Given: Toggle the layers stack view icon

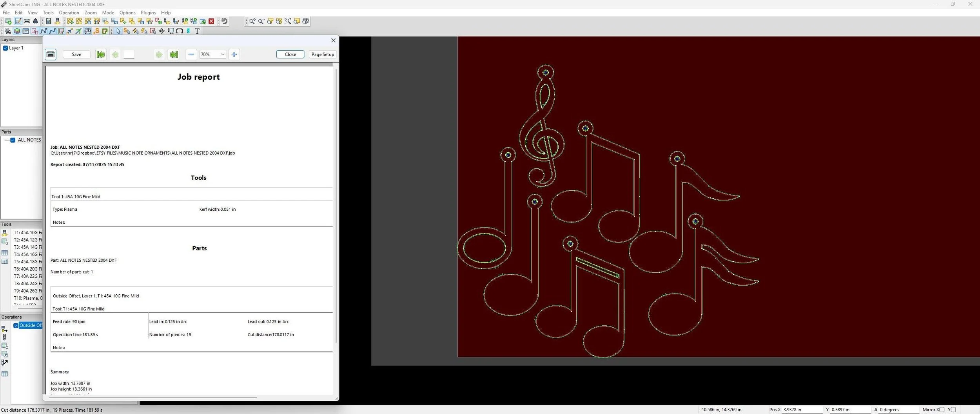Looking at the screenshot, I should click(x=17, y=31).
